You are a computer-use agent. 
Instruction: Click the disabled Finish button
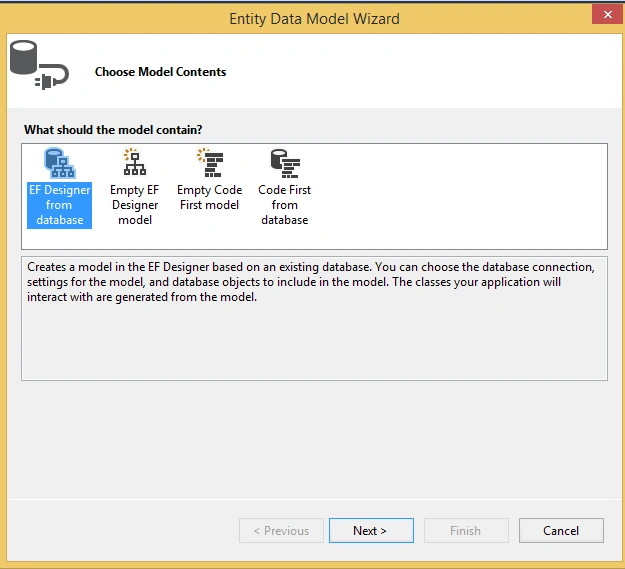click(466, 530)
